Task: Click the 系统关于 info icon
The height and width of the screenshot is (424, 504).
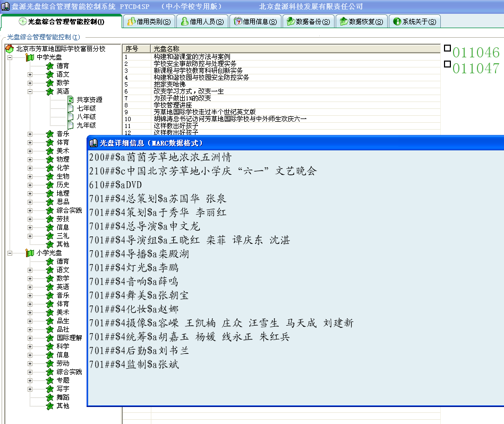Action: (397, 22)
